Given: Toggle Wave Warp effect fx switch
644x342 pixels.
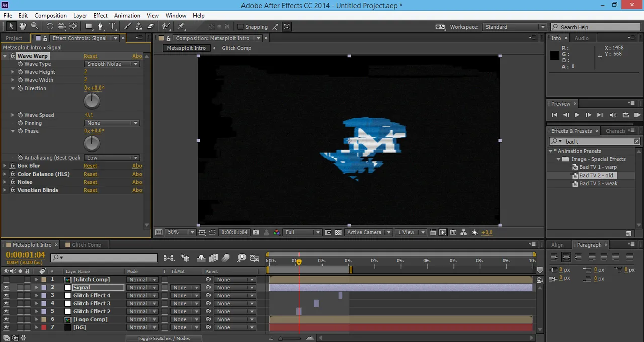Looking at the screenshot, I should pos(13,56).
